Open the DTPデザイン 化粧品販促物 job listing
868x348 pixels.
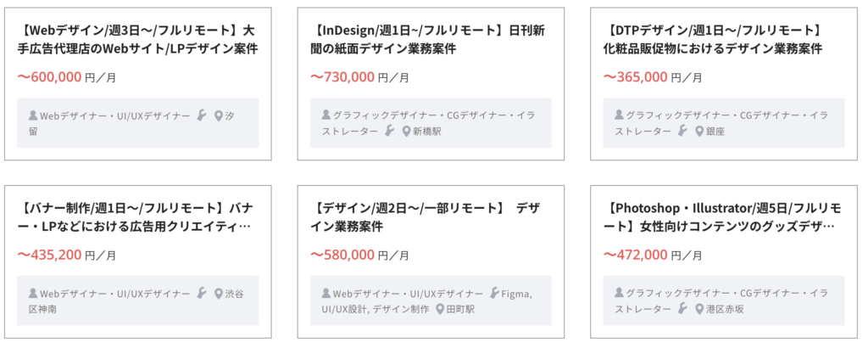pyautogui.click(x=713, y=39)
